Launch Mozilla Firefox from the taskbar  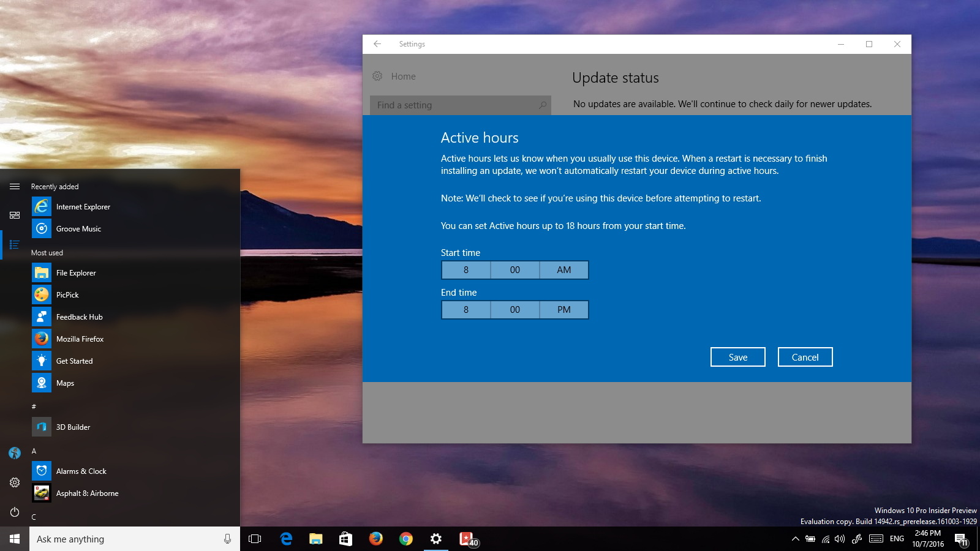(x=375, y=539)
